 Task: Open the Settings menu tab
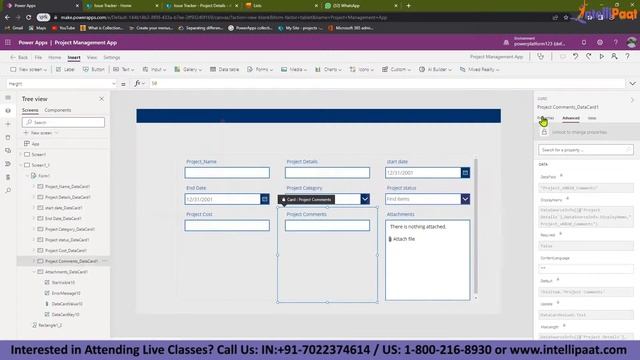(112, 58)
